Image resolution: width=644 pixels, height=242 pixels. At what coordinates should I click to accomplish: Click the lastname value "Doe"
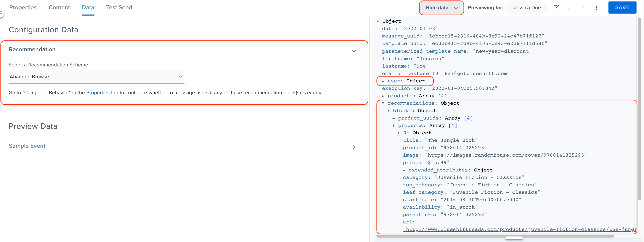point(421,66)
